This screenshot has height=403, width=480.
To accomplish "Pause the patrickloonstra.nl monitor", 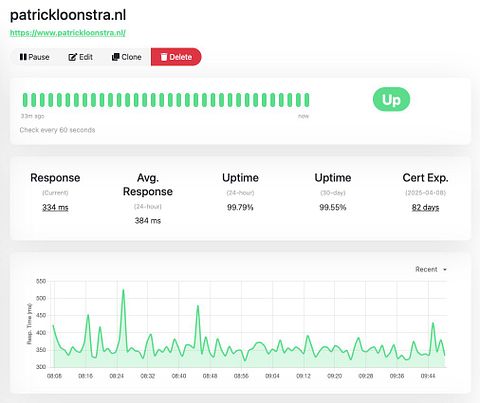I will 35,57.
